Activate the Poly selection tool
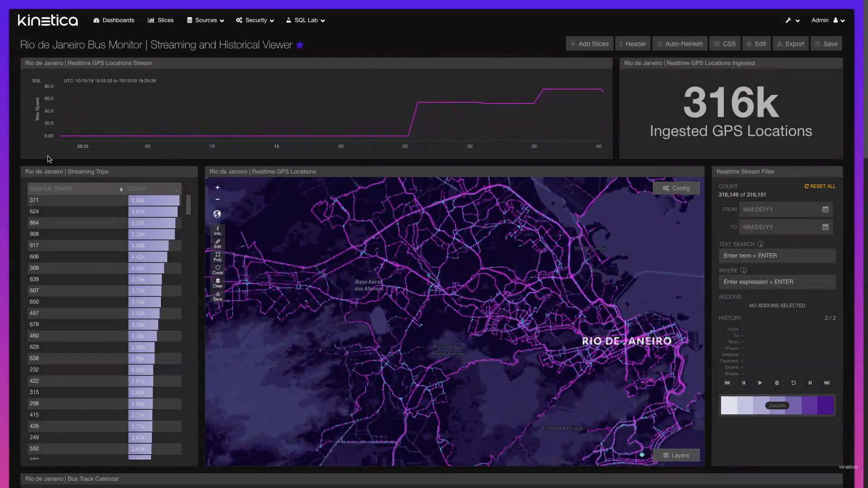 click(217, 257)
